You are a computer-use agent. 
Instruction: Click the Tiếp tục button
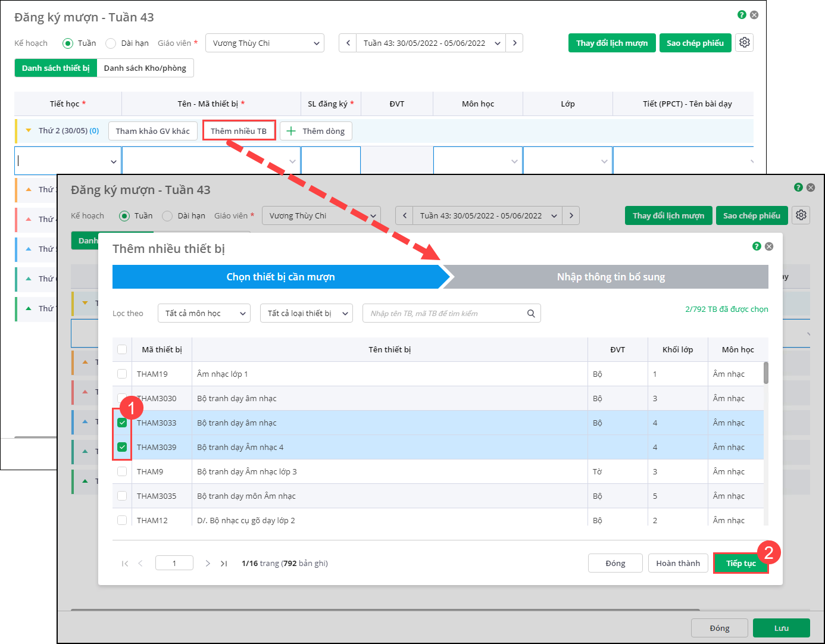pos(740,563)
